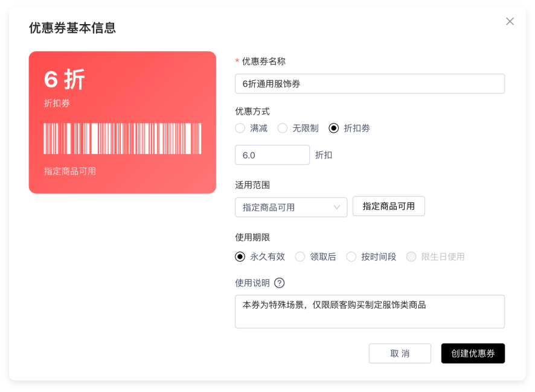
Task: Focus the 优惠券名称 text field
Action: click(x=370, y=84)
